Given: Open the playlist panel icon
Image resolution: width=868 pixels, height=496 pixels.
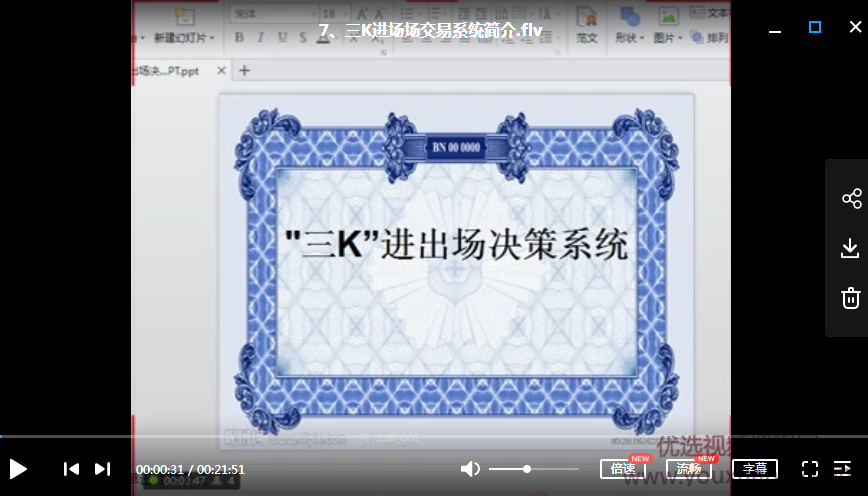Looking at the screenshot, I should point(842,469).
